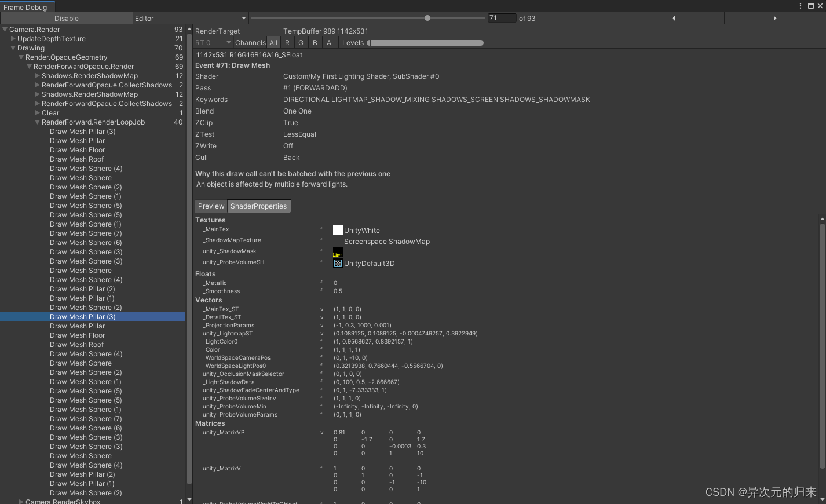Toggle the G channel view
The height and width of the screenshot is (504, 826).
(x=301, y=43)
